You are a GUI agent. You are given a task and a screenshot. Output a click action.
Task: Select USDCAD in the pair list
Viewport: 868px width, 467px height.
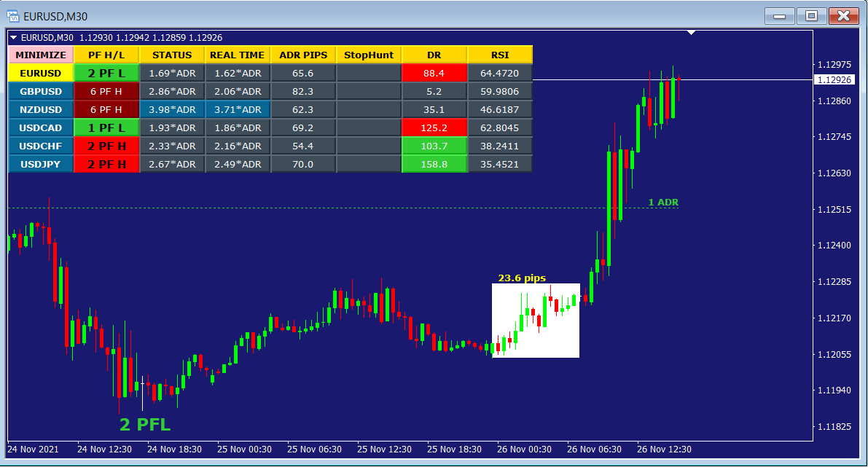41,127
